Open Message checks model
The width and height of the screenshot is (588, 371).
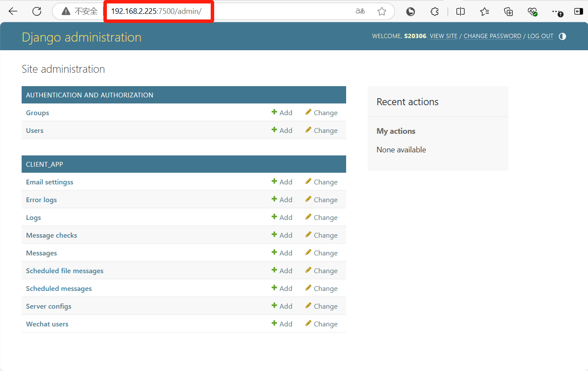click(51, 235)
